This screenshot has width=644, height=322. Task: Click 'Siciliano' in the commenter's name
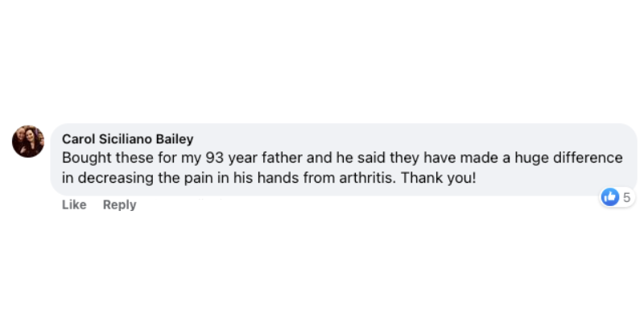[126, 139]
